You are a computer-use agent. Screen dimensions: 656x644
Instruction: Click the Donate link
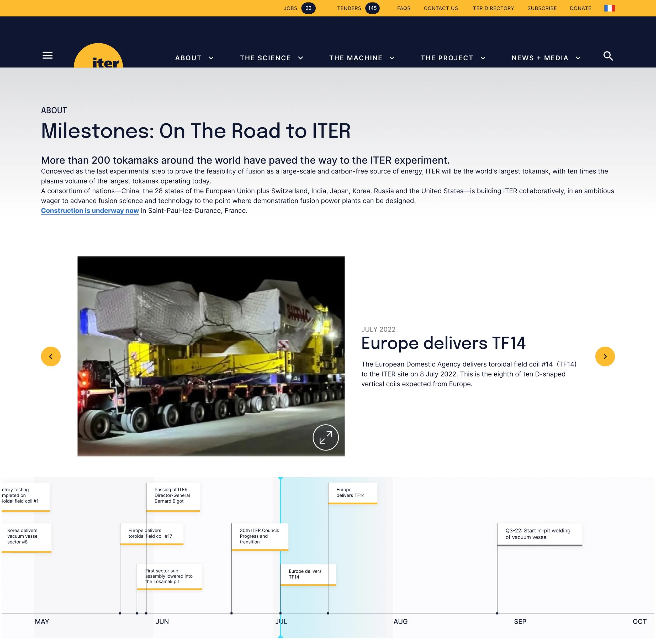580,8
